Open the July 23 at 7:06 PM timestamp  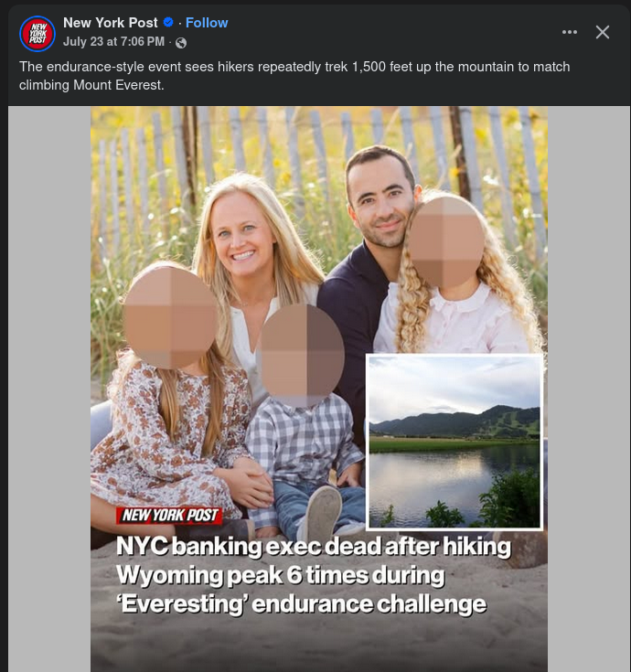click(x=113, y=41)
